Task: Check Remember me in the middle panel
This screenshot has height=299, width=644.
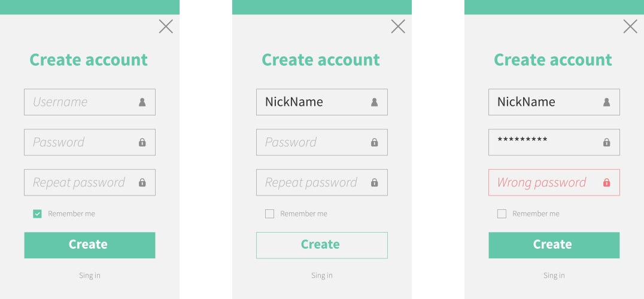Action: pos(269,213)
